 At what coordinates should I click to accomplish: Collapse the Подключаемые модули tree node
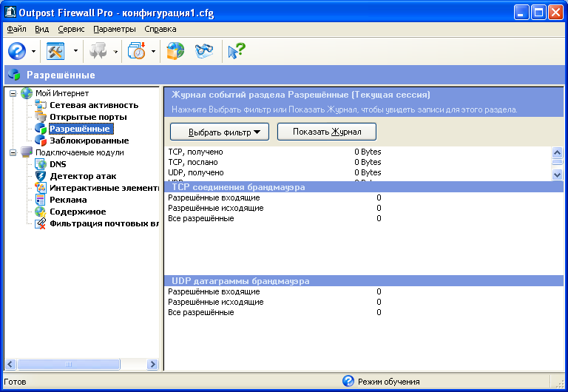[x=13, y=152]
